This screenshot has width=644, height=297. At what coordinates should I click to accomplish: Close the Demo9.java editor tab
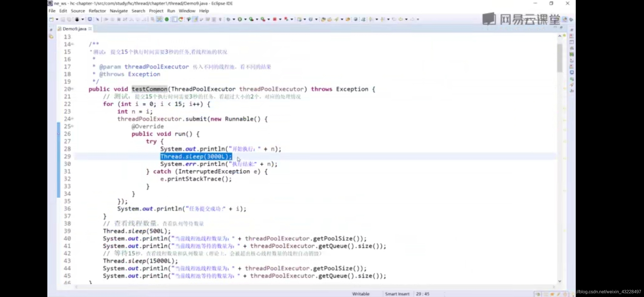[x=90, y=29]
